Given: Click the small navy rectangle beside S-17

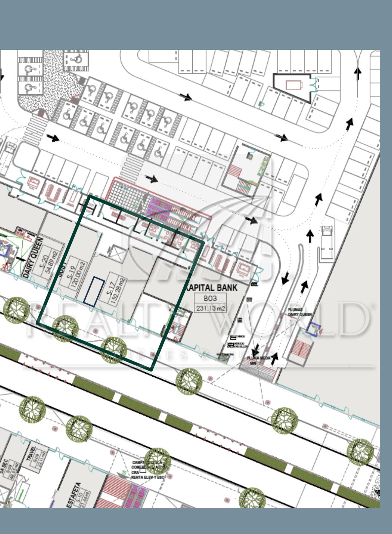Looking at the screenshot, I should pyautogui.click(x=94, y=291).
